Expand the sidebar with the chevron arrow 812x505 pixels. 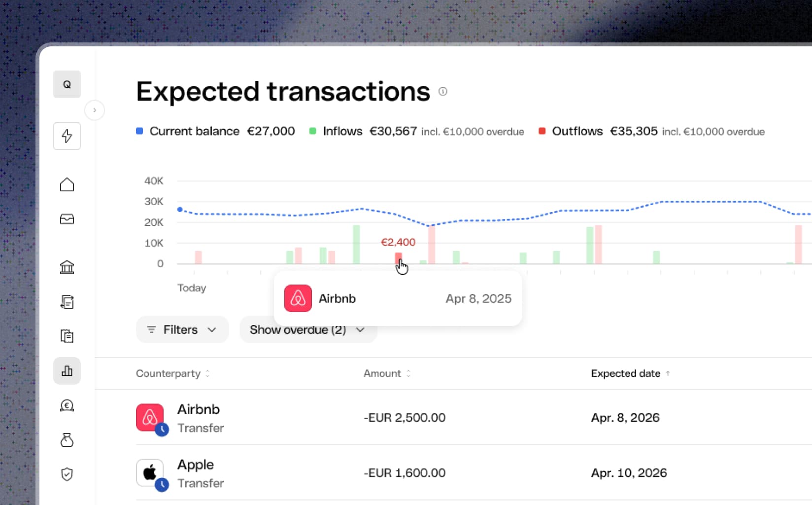(95, 110)
